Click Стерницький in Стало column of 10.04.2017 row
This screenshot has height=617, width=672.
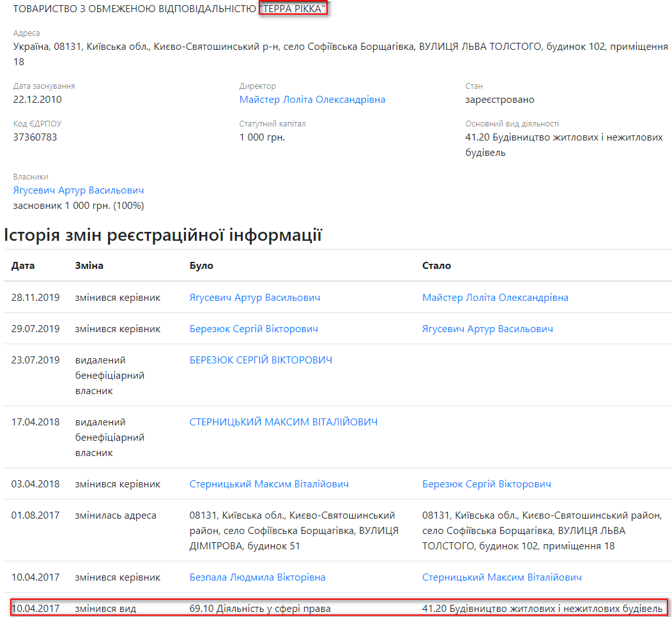pyautogui.click(x=502, y=577)
